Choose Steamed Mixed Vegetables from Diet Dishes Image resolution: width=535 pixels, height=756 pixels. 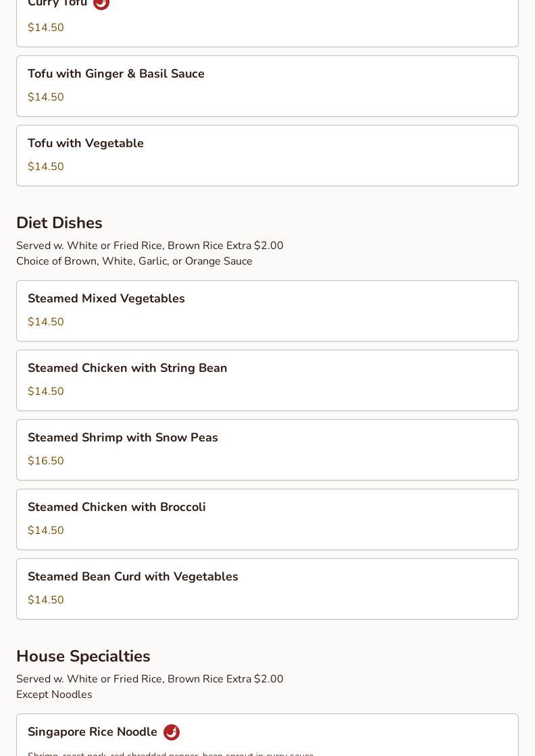(106, 299)
